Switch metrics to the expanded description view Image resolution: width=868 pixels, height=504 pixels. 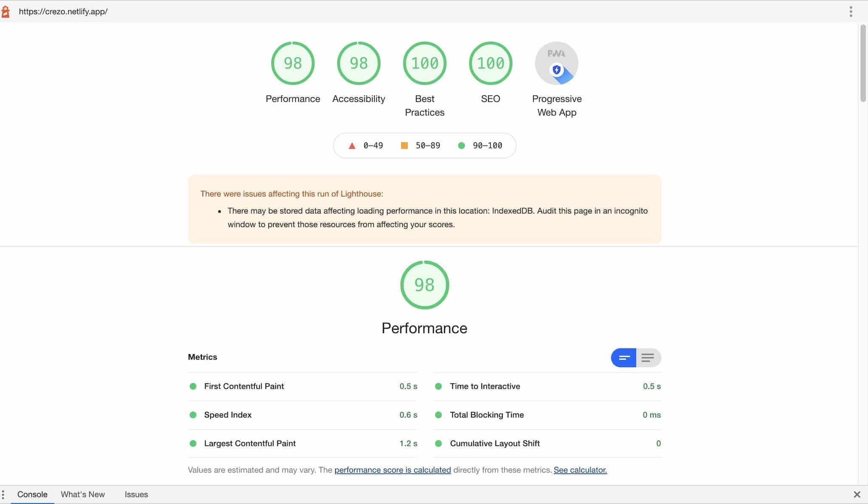(648, 358)
